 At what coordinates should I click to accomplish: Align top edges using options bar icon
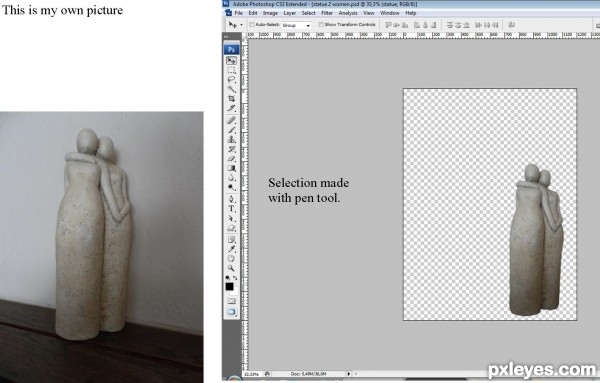(388, 25)
